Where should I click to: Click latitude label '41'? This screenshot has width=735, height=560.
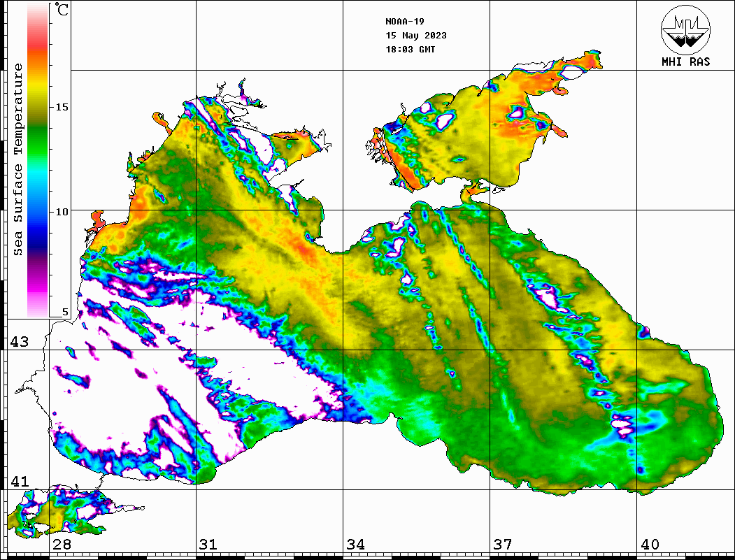tap(20, 481)
